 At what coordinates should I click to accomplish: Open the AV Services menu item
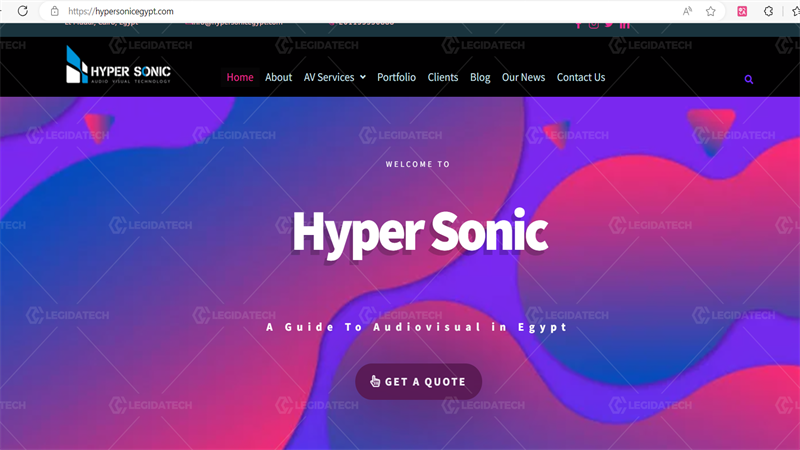[329, 77]
